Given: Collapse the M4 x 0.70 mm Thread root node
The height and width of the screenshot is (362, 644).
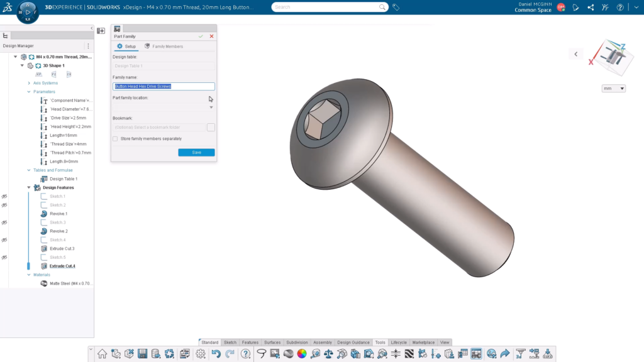Looking at the screenshot, I should click(16, 57).
